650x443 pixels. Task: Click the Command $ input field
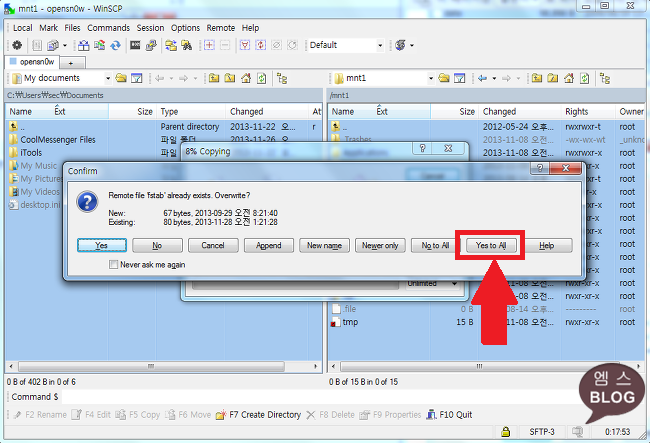click(x=319, y=397)
